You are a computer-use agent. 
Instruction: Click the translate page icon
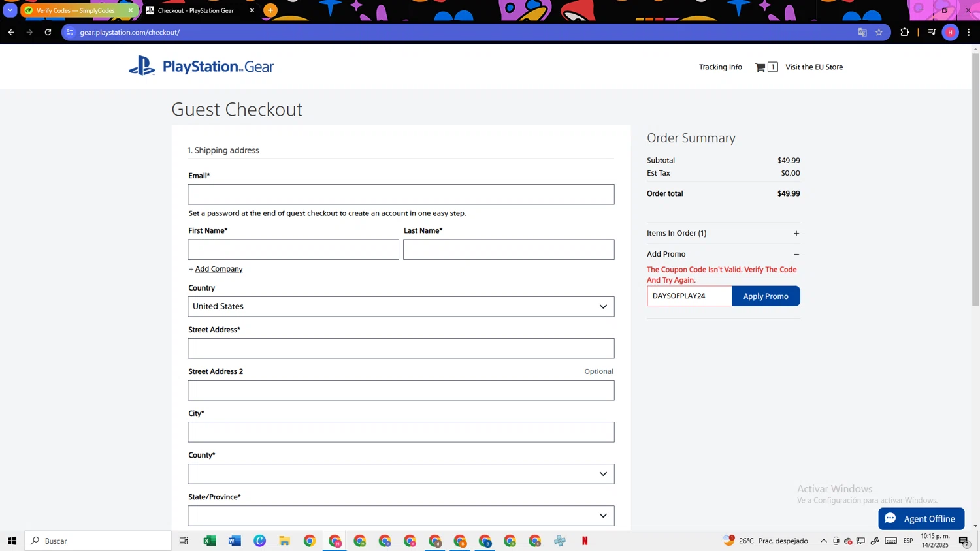point(862,32)
